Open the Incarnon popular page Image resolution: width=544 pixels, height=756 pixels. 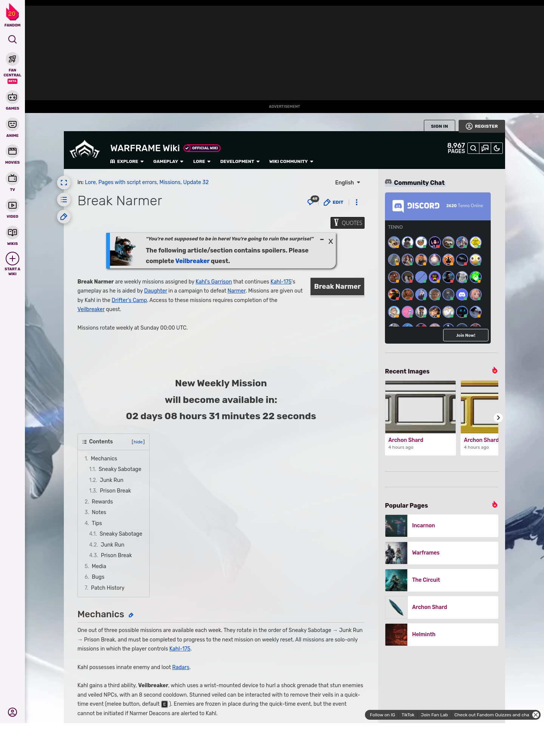tap(442, 525)
